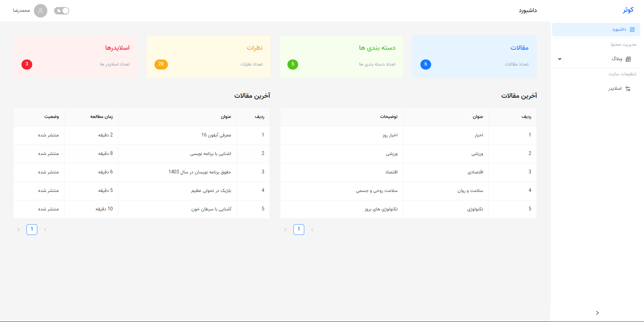Image resolution: width=644 pixels, height=322 pixels.
Task: Click the وبلاگ blog icon
Action: pos(629,59)
